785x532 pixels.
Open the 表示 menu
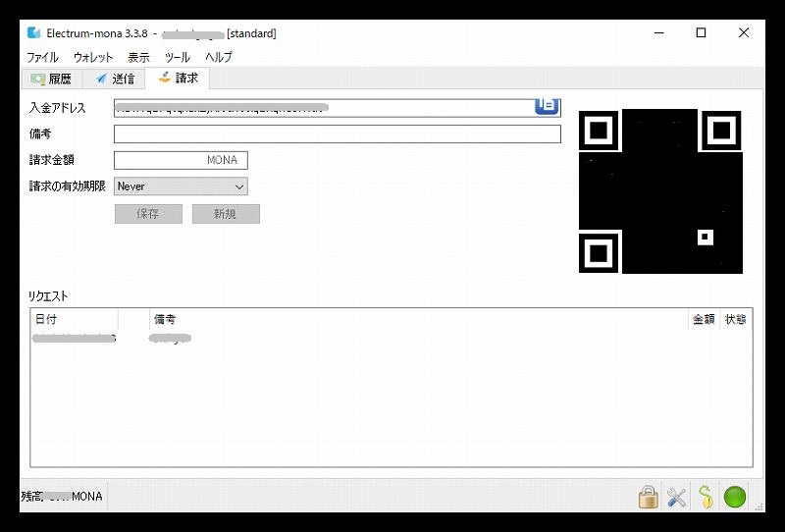pyautogui.click(x=138, y=57)
